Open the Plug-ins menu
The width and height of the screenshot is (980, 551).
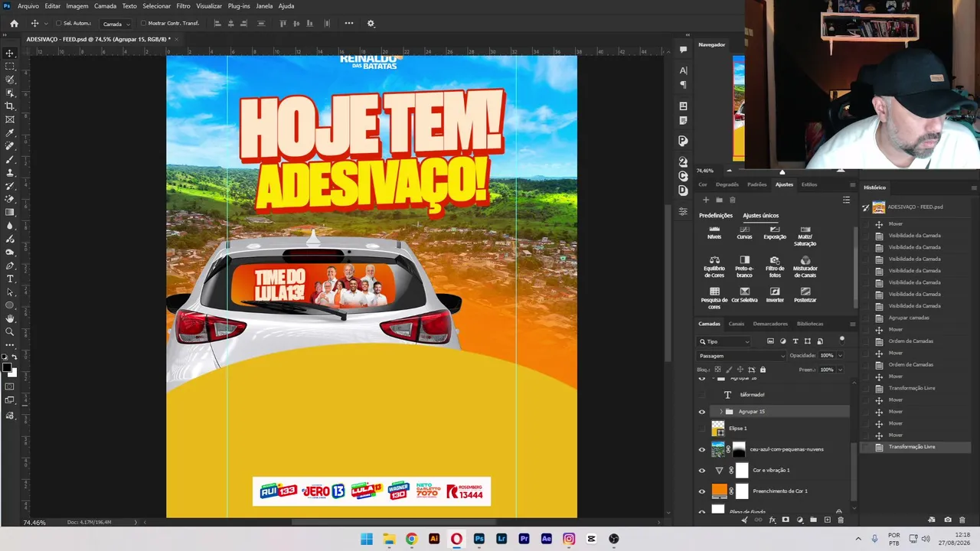pyautogui.click(x=239, y=6)
